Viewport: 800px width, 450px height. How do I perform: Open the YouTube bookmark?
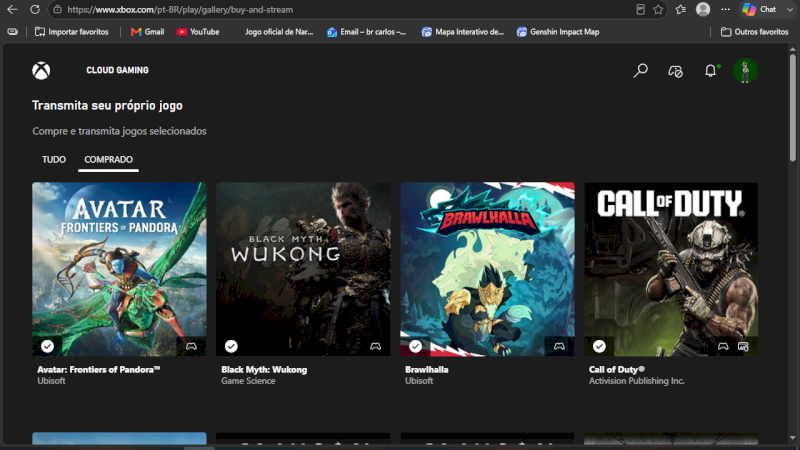[198, 32]
